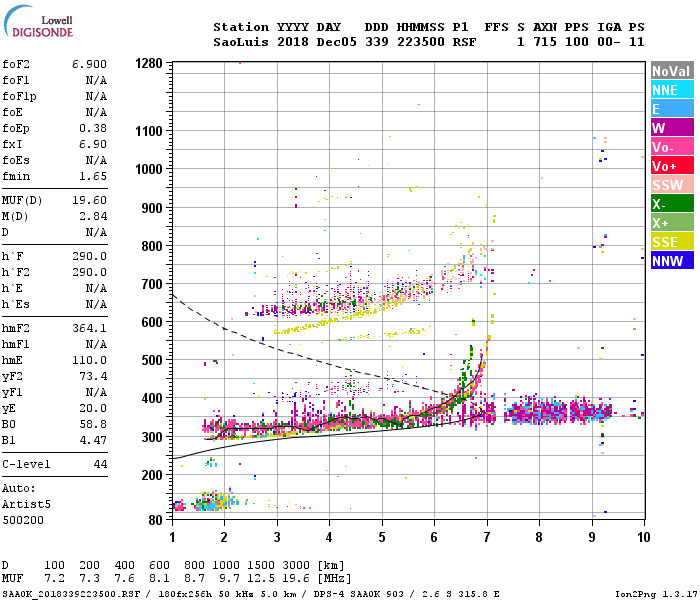Click the 500 y-axis label
Viewport: 700px width, 600px height.
tap(152, 360)
